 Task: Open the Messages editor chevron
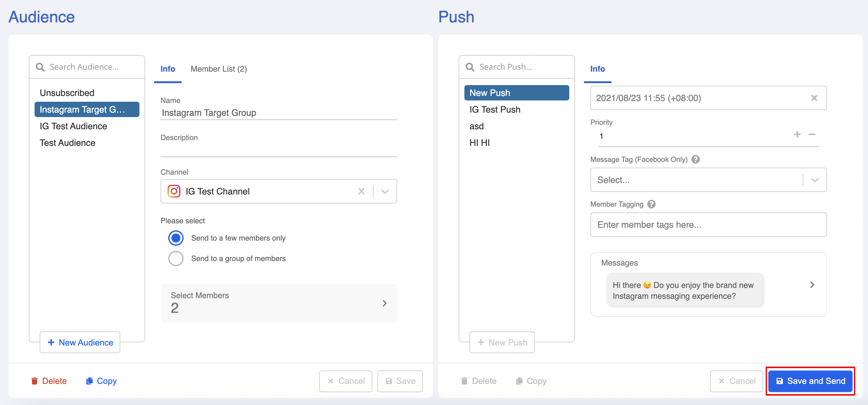tap(812, 285)
